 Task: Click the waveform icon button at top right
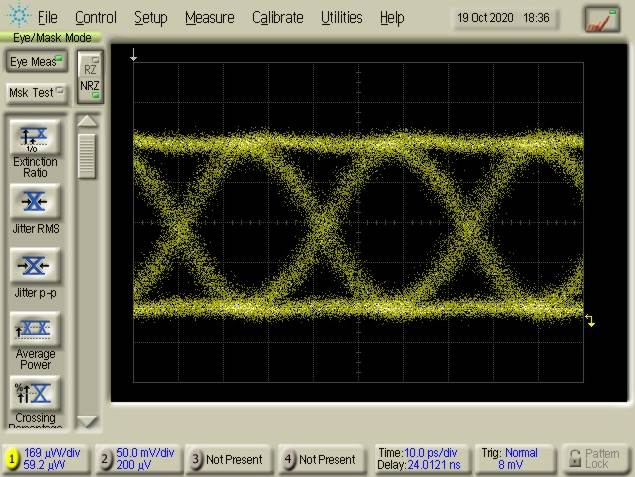coord(601,18)
